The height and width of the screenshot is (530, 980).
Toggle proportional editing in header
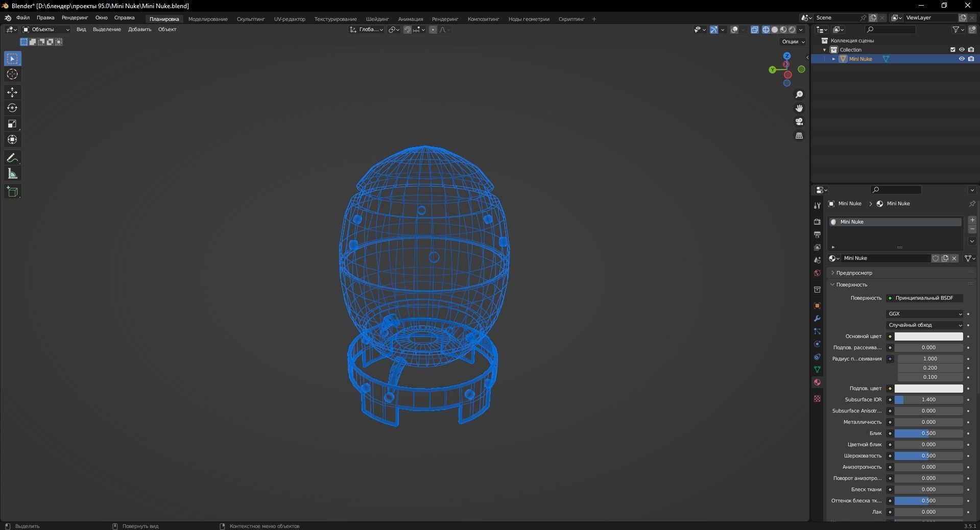pos(433,30)
